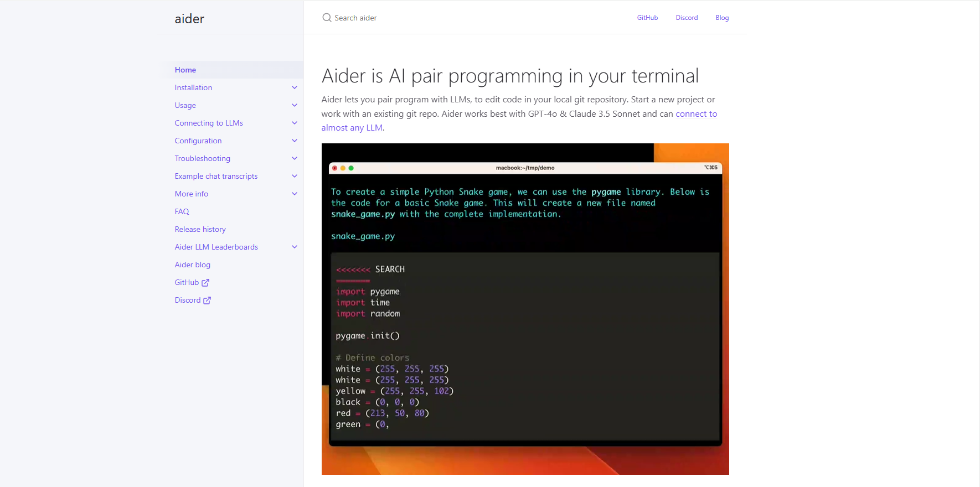Click Blog in the top navigation
The image size is (980, 487).
[x=722, y=18]
